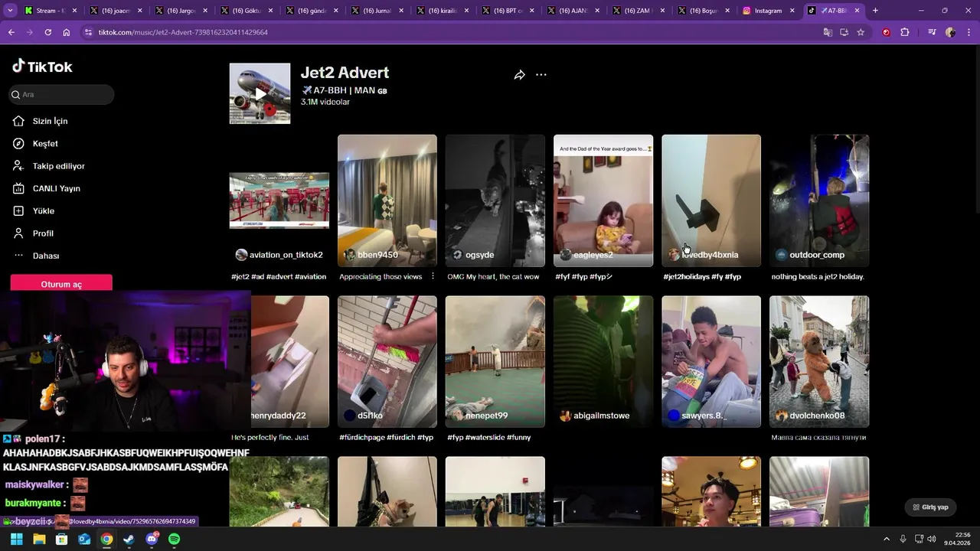Click the TikTok search field
The width and height of the screenshot is (980, 551).
(x=61, y=94)
